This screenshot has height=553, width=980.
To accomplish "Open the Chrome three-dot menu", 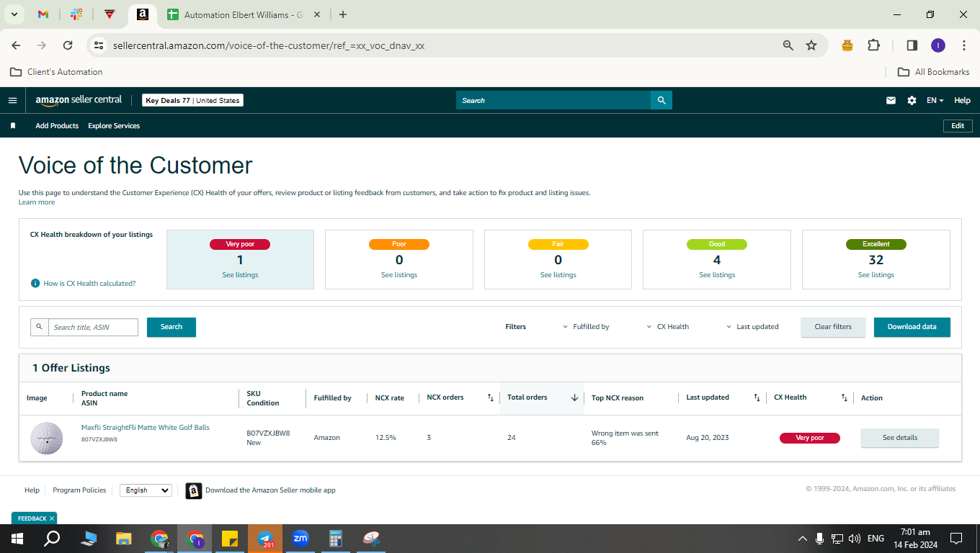I will coord(963,45).
